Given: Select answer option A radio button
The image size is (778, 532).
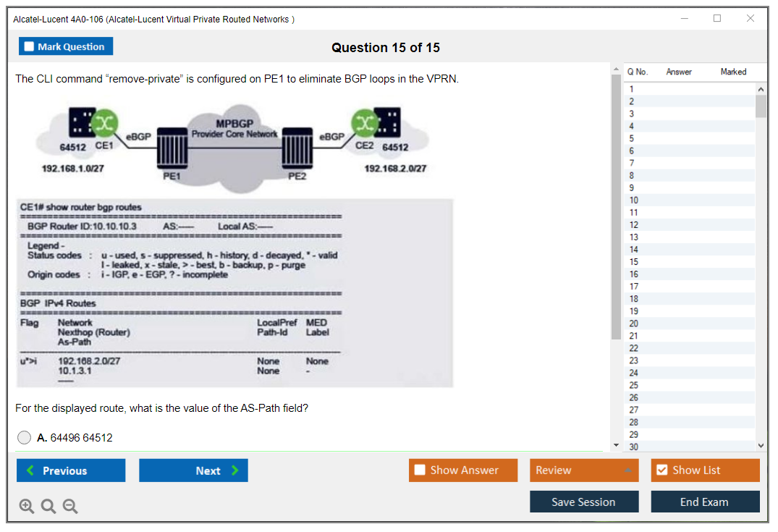Looking at the screenshot, I should (25, 438).
